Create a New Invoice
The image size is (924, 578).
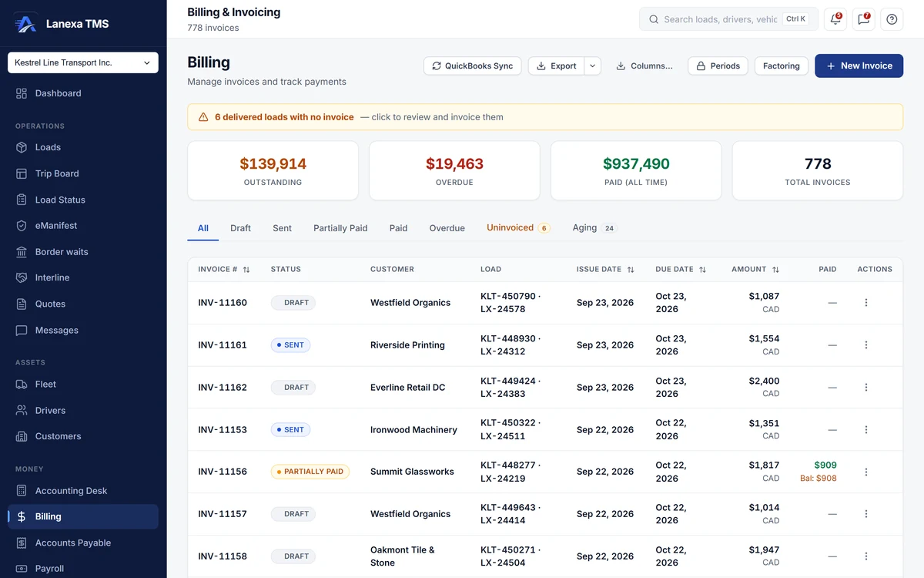[x=859, y=66]
